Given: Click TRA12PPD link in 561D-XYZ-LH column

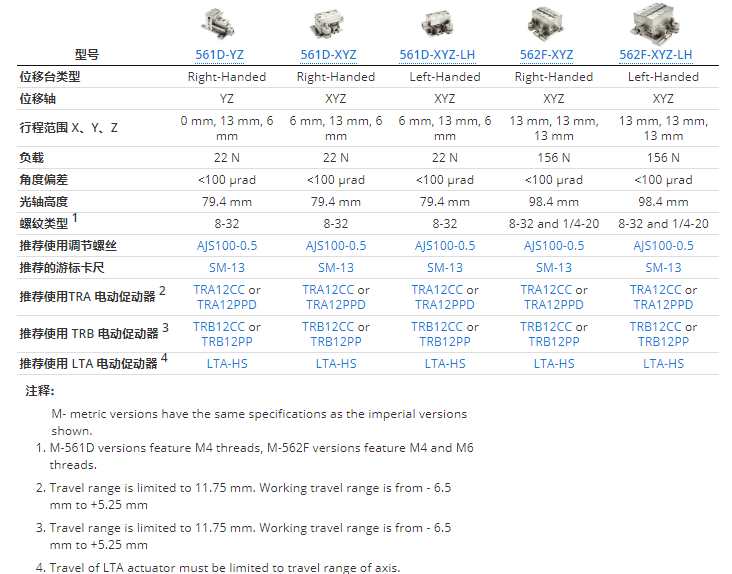Looking at the screenshot, I should [445, 305].
